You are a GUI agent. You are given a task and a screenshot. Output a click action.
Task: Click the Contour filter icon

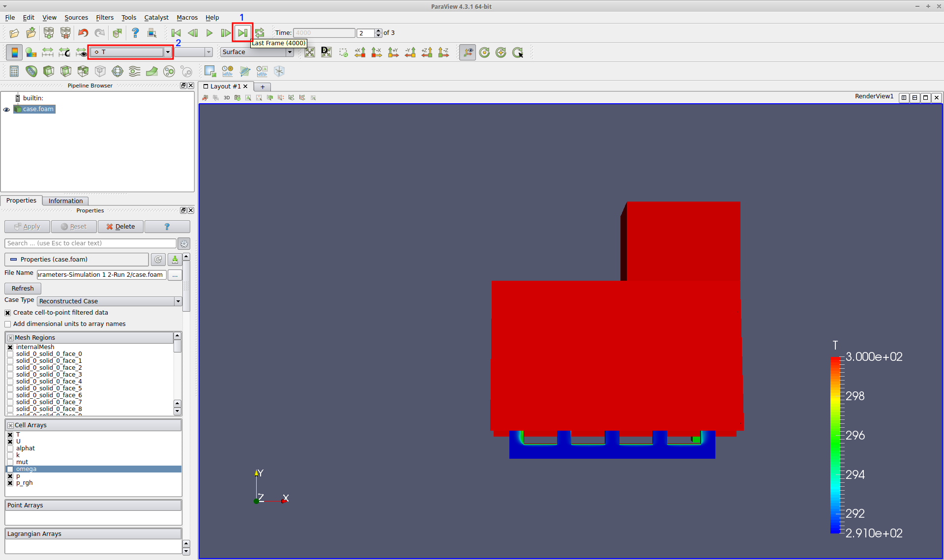[31, 71]
